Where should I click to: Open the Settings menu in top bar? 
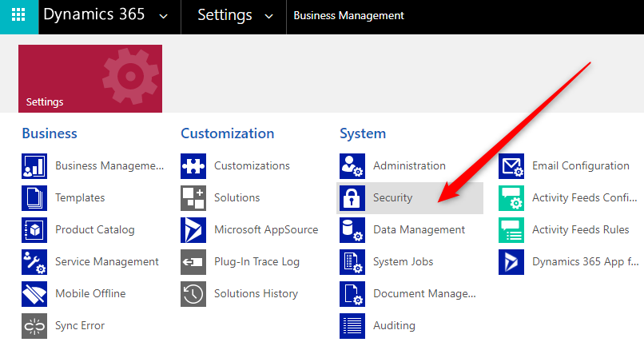(225, 16)
